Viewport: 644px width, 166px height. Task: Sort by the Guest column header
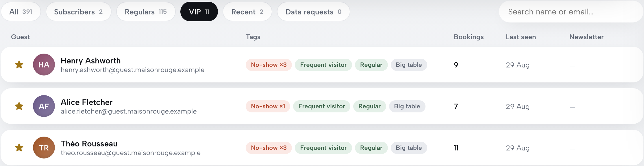click(21, 37)
